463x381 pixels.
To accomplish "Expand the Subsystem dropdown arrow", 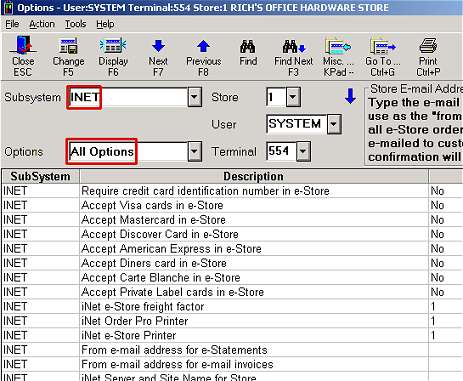I will (194, 97).
